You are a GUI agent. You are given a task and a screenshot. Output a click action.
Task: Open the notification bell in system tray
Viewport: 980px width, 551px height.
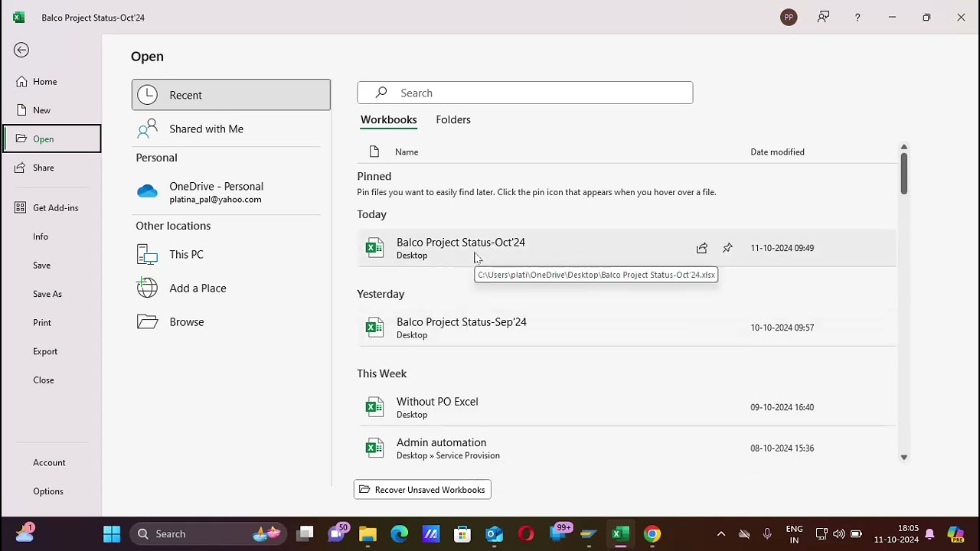tap(929, 534)
